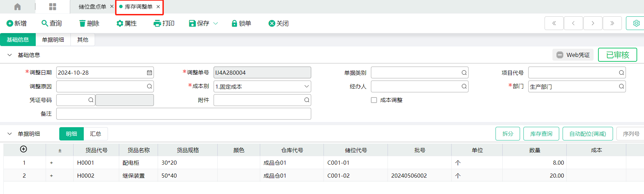The image size is (644, 194).
Task: Click the 新增 (add new) toolbar icon
Action: (x=10, y=24)
